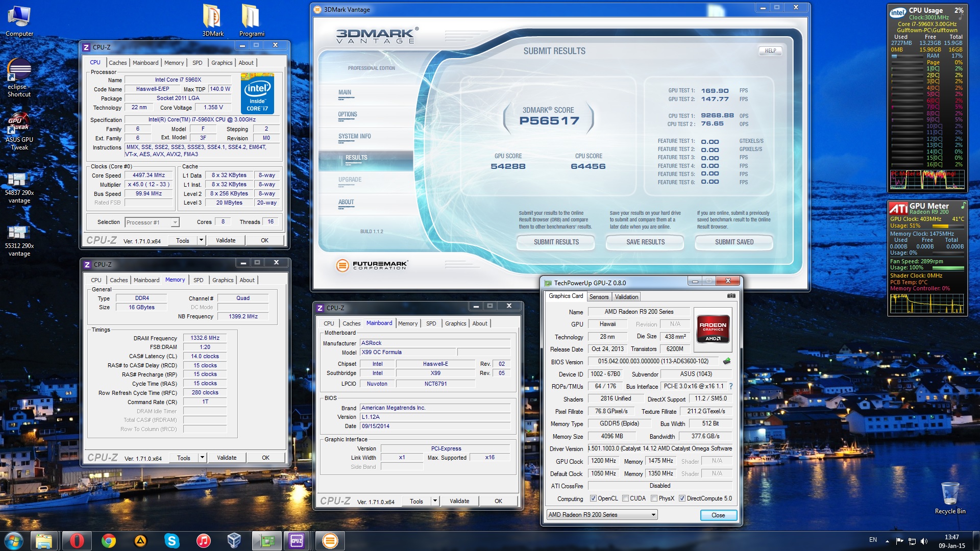The width and height of the screenshot is (980, 551).
Task: Open Graphics tab in CPU-Z Mainboard window
Action: pos(456,323)
